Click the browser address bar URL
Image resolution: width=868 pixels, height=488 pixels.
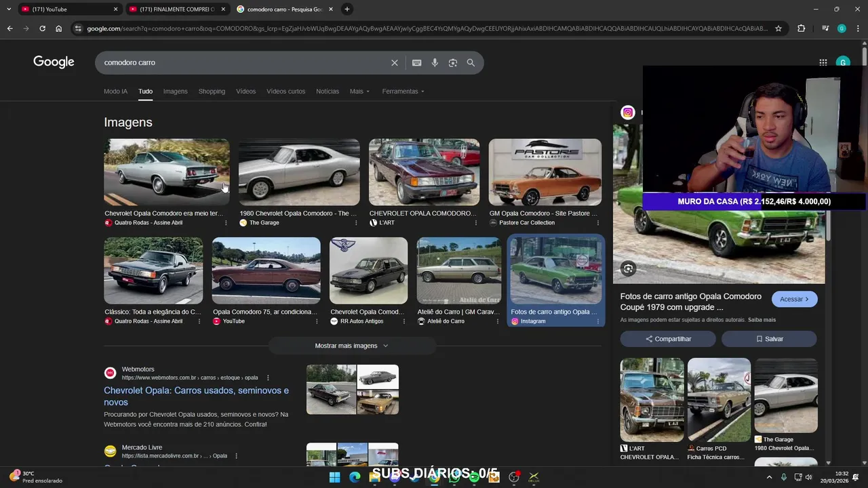[x=427, y=28]
